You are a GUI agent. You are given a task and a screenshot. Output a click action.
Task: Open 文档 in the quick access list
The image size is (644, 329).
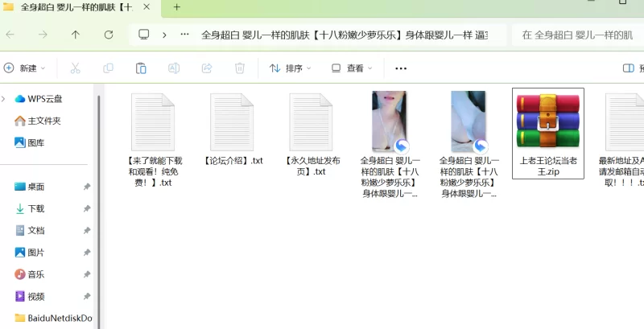(29, 231)
